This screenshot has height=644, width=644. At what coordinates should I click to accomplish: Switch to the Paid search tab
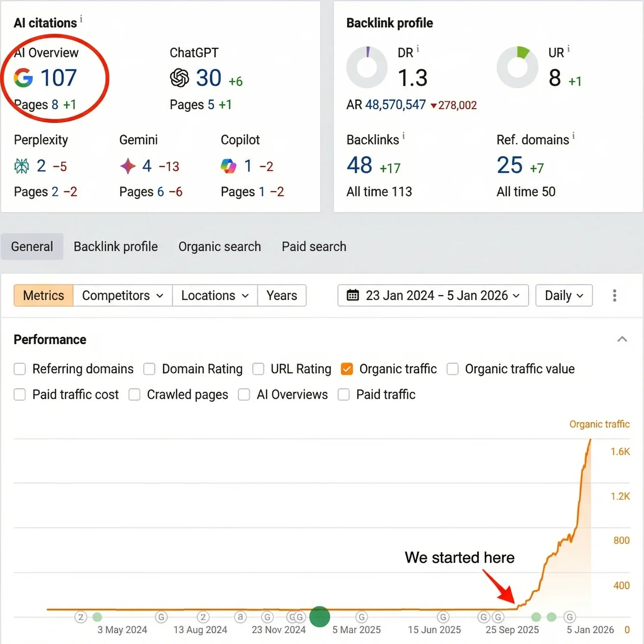314,247
